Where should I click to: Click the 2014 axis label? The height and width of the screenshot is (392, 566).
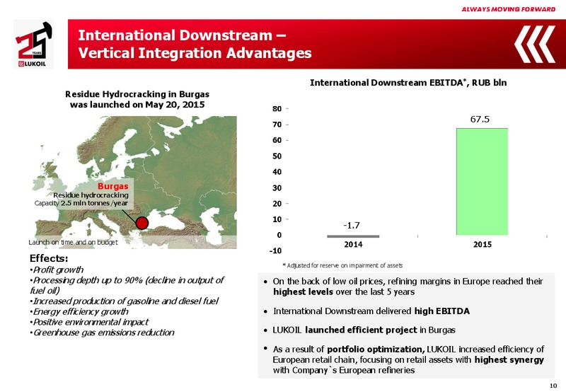[x=353, y=245]
